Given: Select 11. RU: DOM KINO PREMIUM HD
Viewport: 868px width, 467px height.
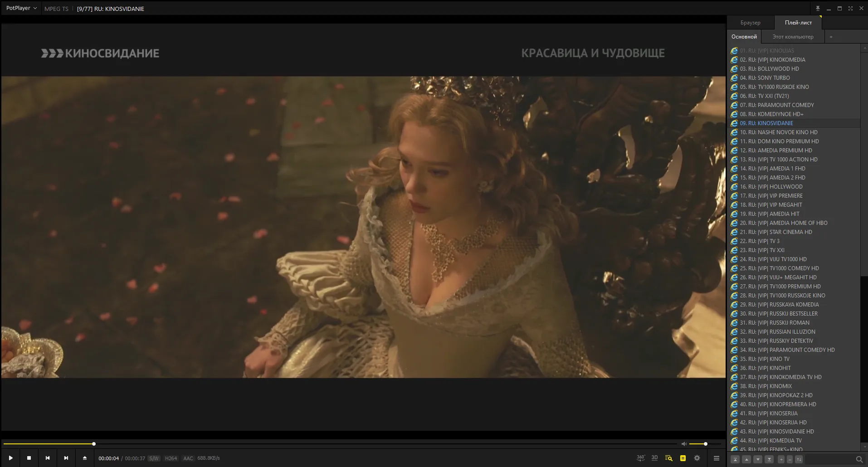Looking at the screenshot, I should [794, 141].
